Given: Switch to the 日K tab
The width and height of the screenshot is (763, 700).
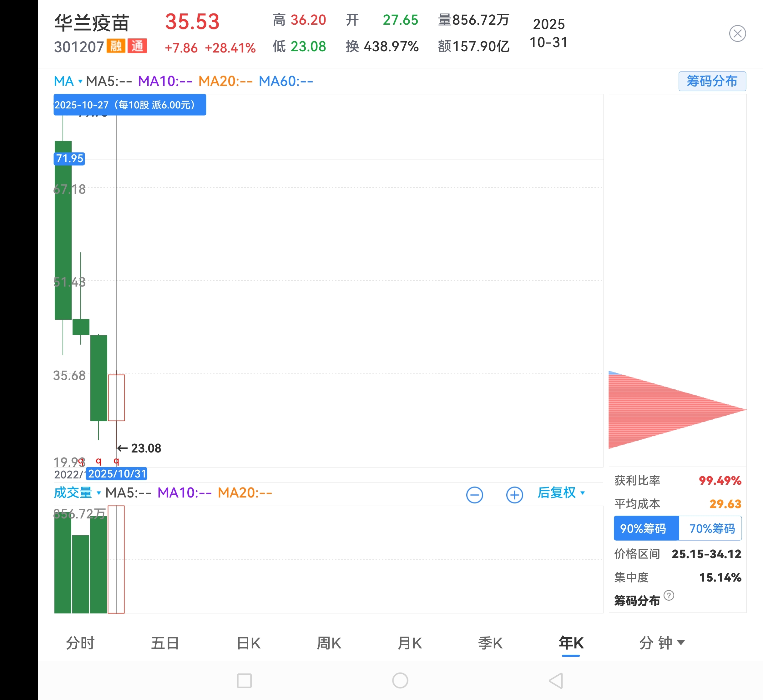Looking at the screenshot, I should tap(249, 643).
